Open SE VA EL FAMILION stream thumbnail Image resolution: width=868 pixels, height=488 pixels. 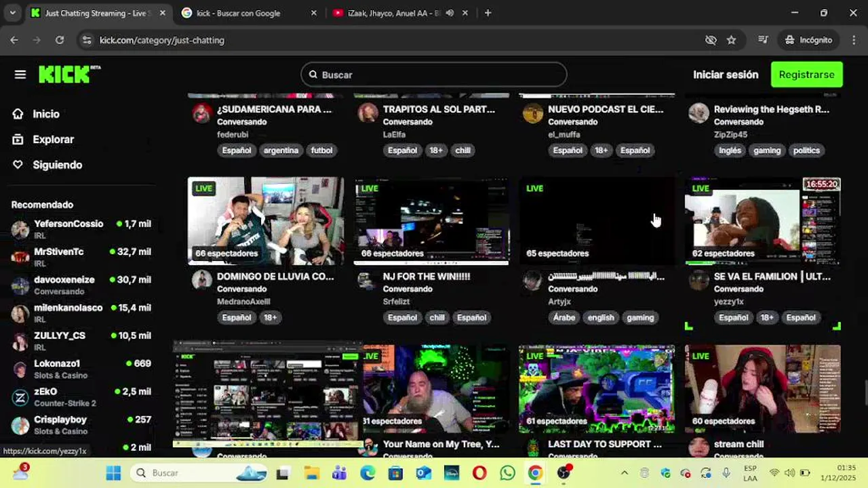click(x=762, y=221)
